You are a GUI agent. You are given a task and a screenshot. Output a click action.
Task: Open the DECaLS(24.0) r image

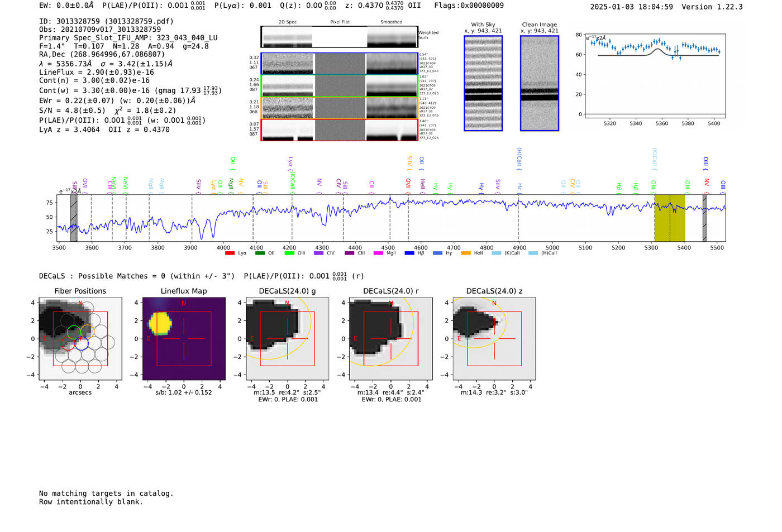(391, 338)
